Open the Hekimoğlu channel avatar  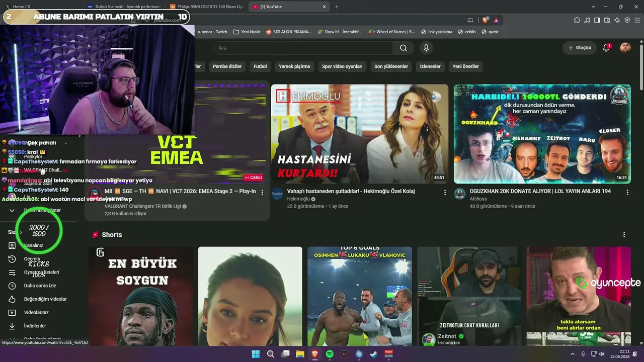[277, 194]
